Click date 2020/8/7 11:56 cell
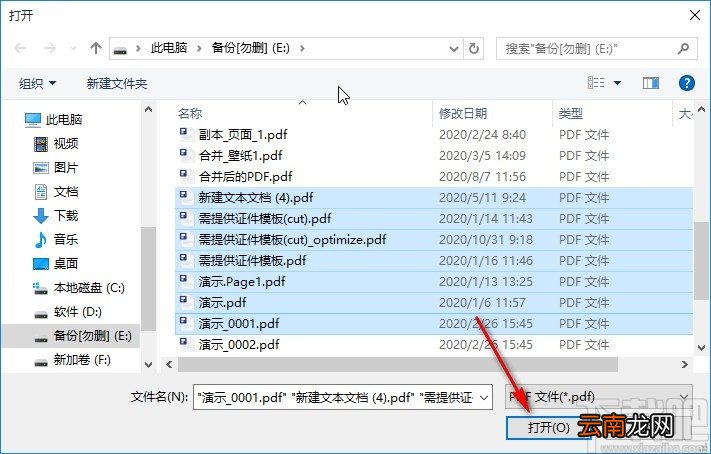Viewport: 711px width, 454px height. tap(482, 176)
